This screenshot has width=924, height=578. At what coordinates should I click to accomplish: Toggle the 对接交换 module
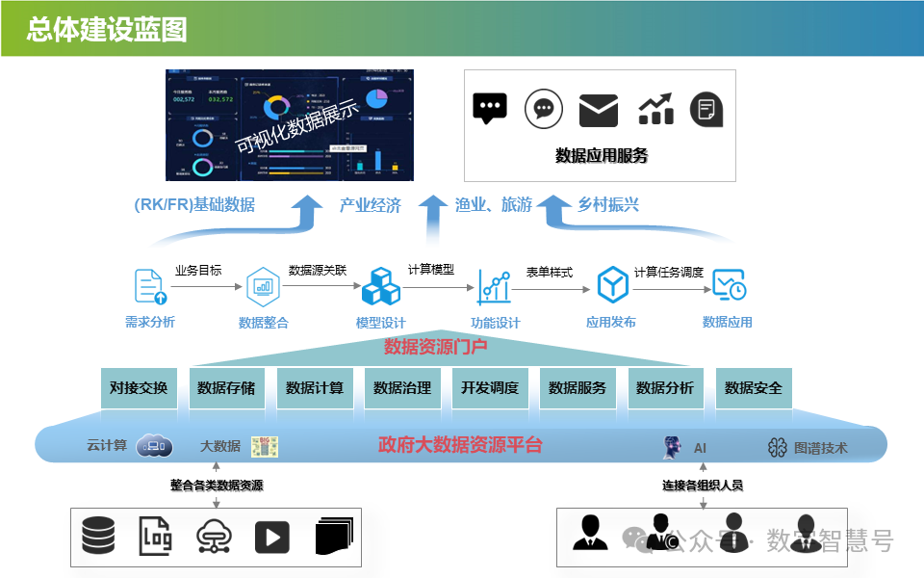pyautogui.click(x=141, y=388)
